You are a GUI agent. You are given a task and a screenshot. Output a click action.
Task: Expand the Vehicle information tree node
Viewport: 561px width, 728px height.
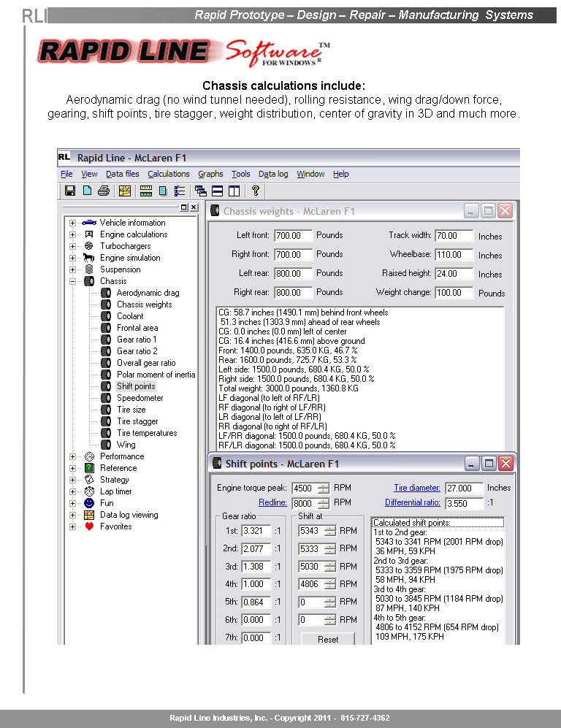(x=72, y=223)
